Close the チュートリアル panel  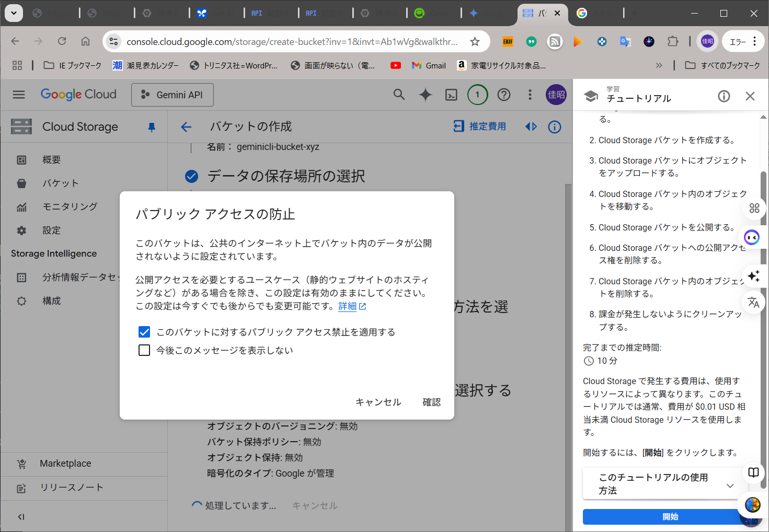(750, 96)
